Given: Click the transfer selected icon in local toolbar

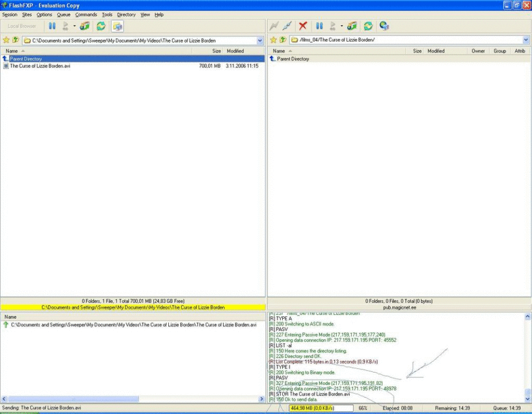Looking at the screenshot, I should (85, 26).
